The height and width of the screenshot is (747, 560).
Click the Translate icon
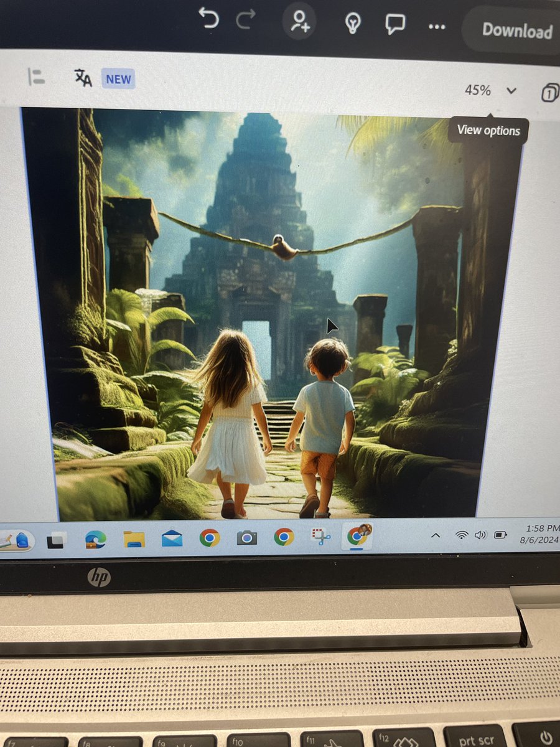coord(83,78)
